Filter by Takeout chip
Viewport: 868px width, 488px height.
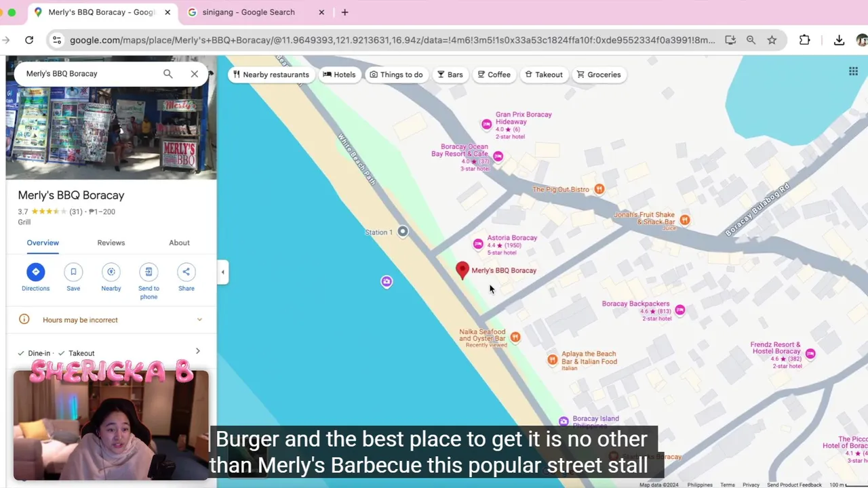click(x=544, y=75)
